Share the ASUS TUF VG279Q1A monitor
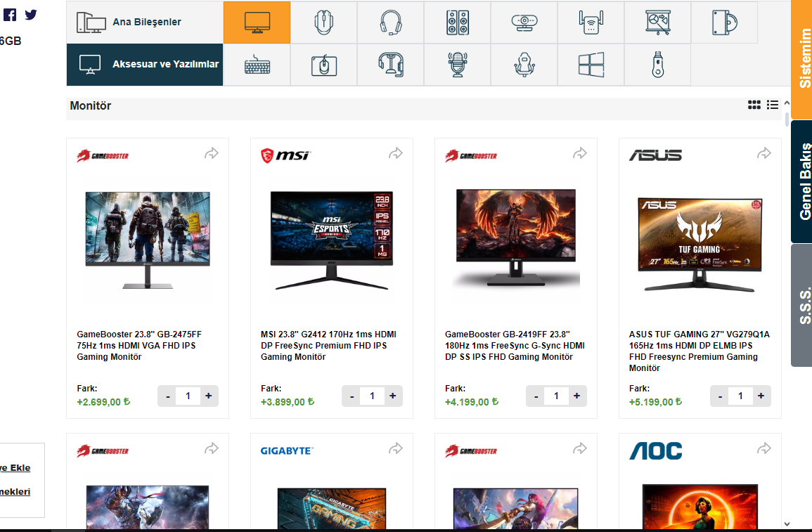This screenshot has width=812, height=532. point(763,153)
